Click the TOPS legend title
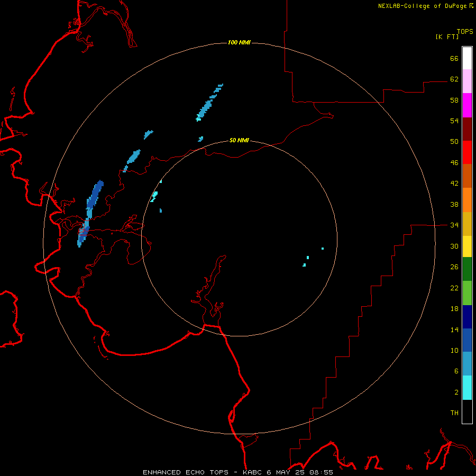This screenshot has width=476, height=476. point(465,31)
